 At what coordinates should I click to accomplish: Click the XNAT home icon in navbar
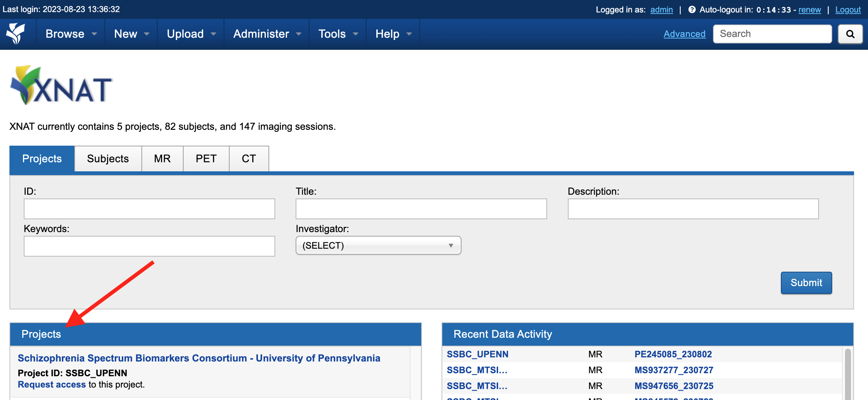[x=15, y=34]
